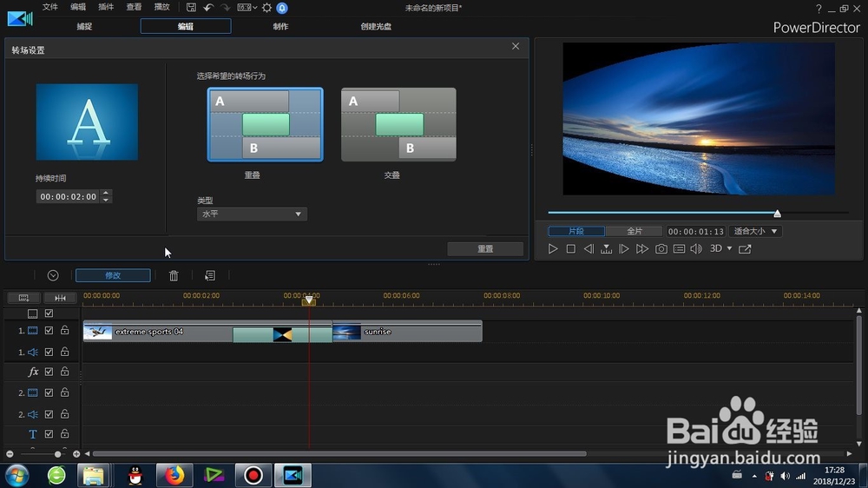Undo the last action
The width and height of the screenshot is (868, 488).
208,8
